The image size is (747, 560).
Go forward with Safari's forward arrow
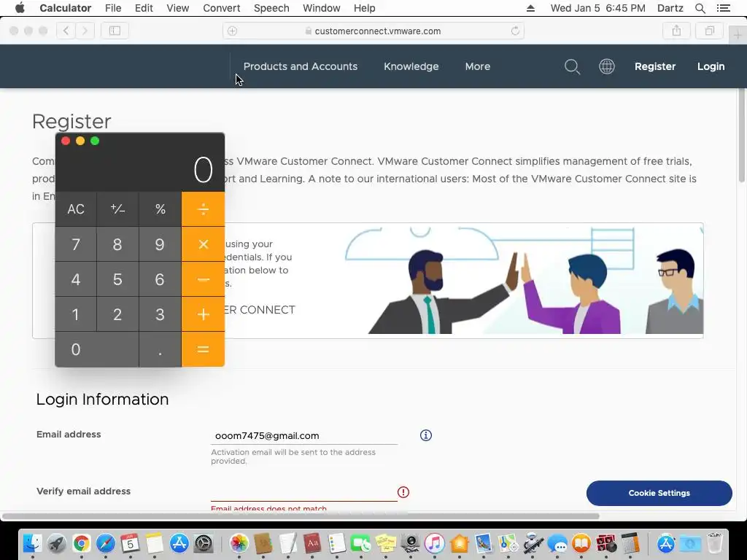(x=85, y=31)
